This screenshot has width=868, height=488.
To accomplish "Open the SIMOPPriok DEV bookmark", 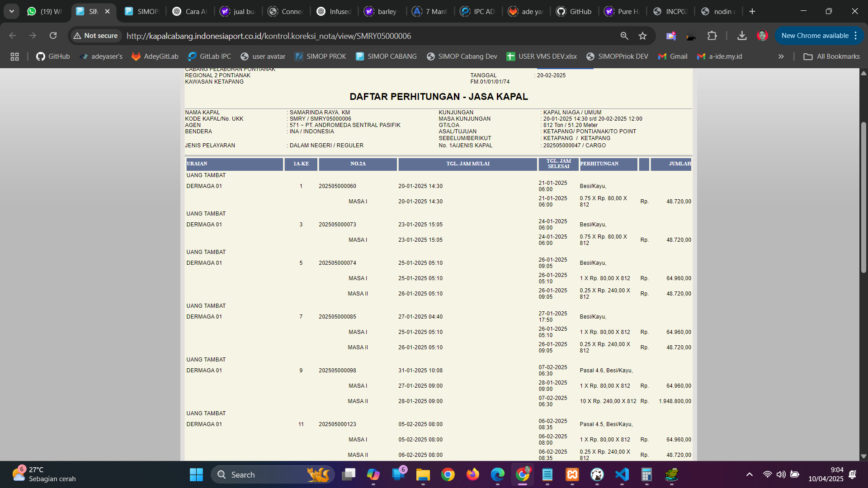I will pos(617,56).
